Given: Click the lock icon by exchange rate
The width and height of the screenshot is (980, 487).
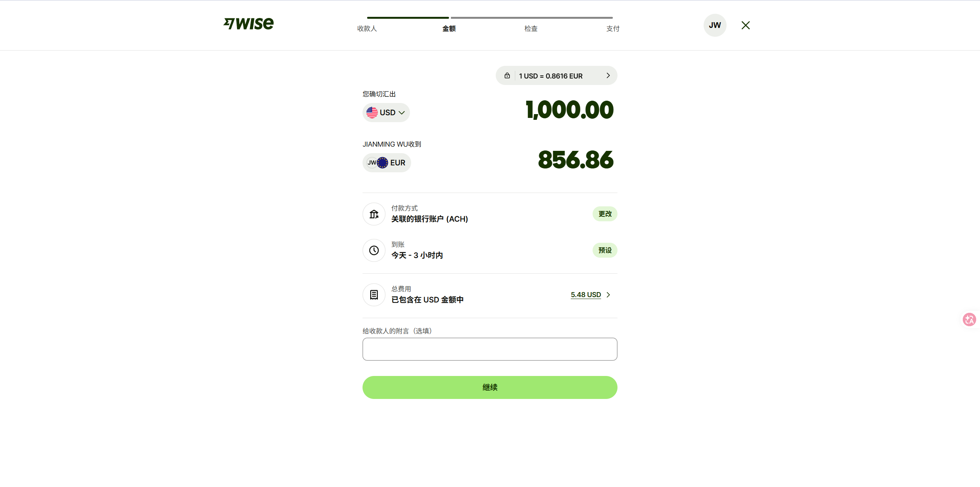Looking at the screenshot, I should click(x=507, y=75).
